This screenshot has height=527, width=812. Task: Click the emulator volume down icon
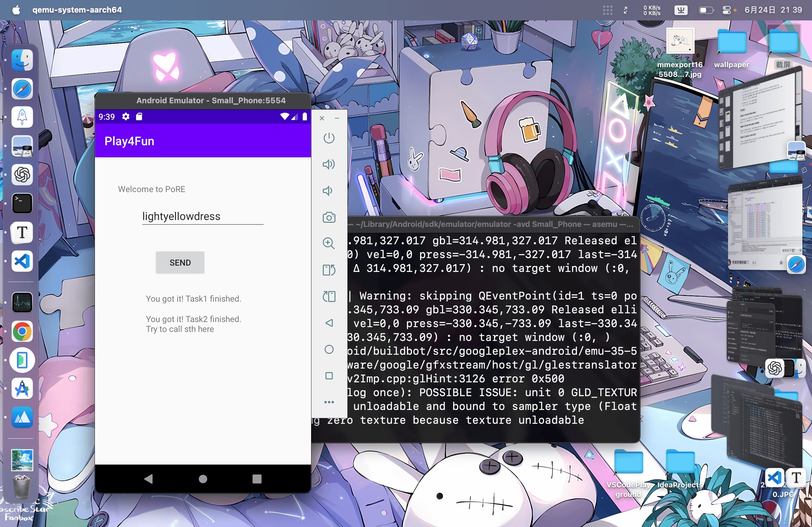(328, 191)
